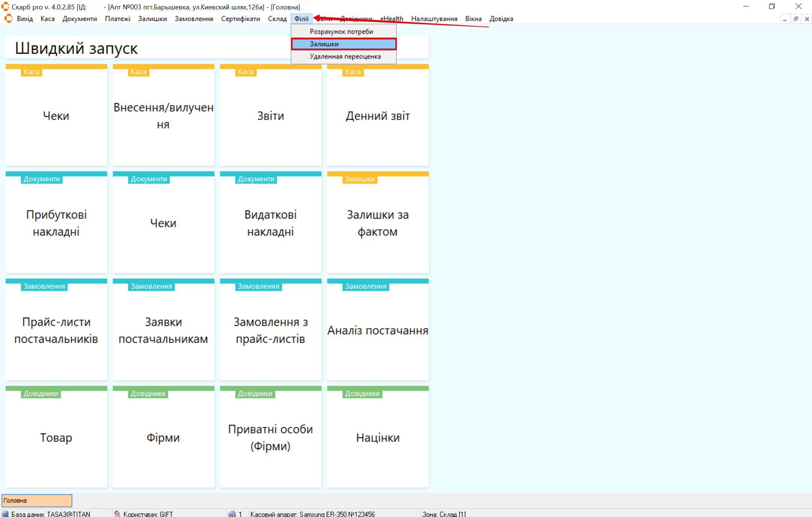Expand the Сертифікати menu
Image resolution: width=812 pixels, height=517 pixels.
240,19
